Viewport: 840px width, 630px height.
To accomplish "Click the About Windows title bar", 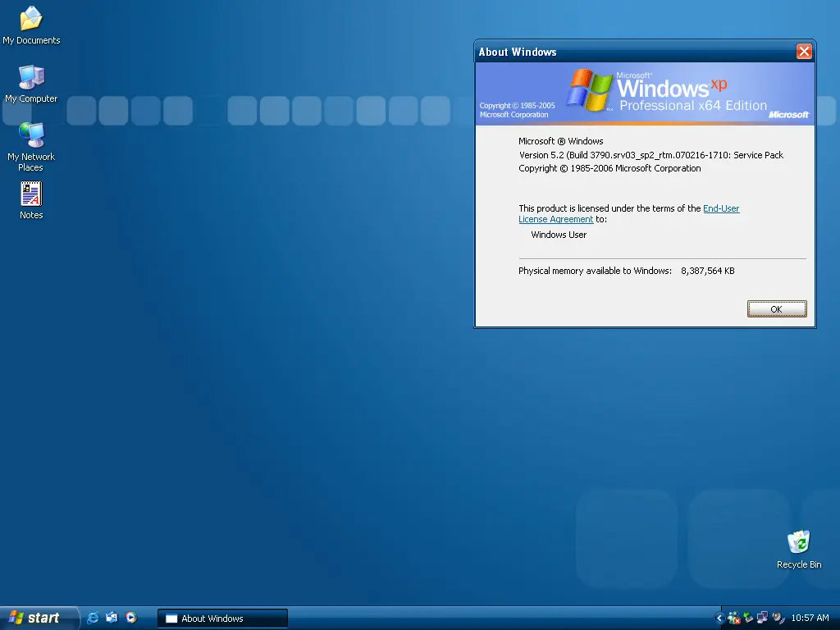I will coord(635,52).
